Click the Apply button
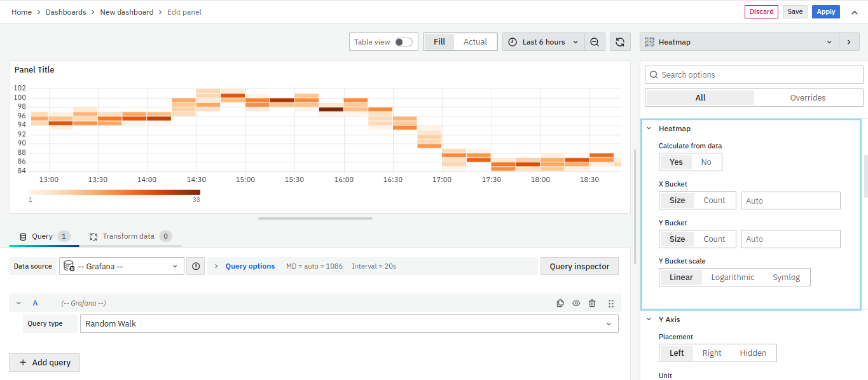The width and height of the screenshot is (868, 380). pyautogui.click(x=825, y=11)
